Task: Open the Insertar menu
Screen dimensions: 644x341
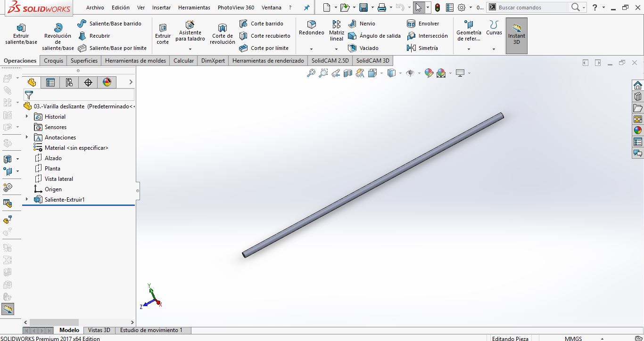Action: click(x=161, y=8)
